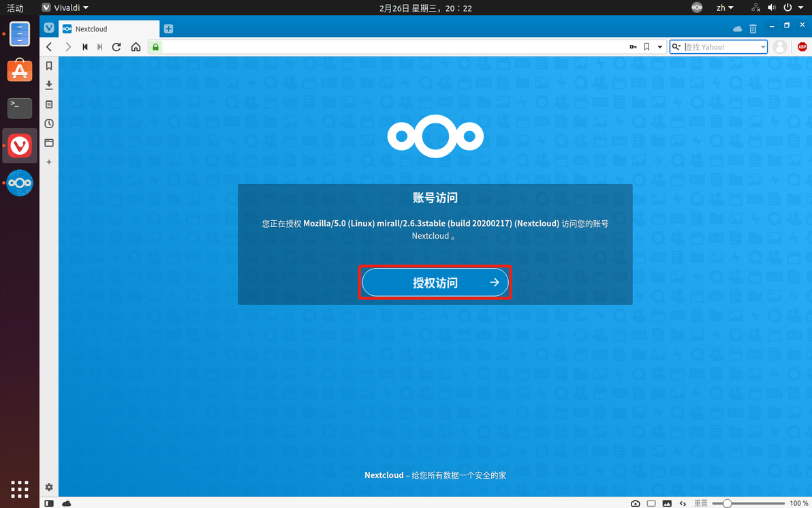Open the History panel clock icon
This screenshot has width=812, height=508.
49,123
